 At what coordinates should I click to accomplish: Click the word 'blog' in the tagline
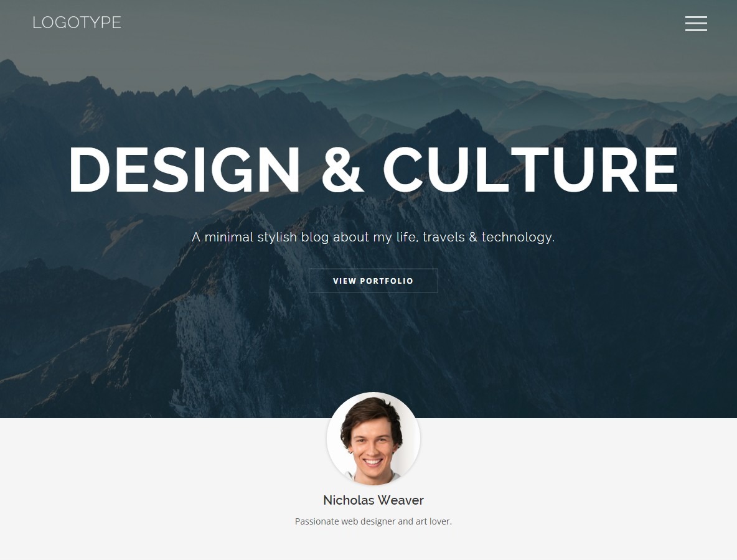tap(315, 238)
